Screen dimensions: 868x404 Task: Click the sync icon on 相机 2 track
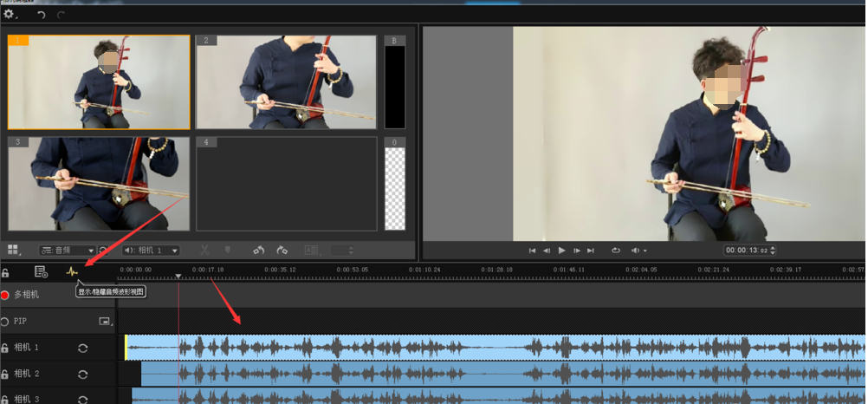click(x=82, y=375)
